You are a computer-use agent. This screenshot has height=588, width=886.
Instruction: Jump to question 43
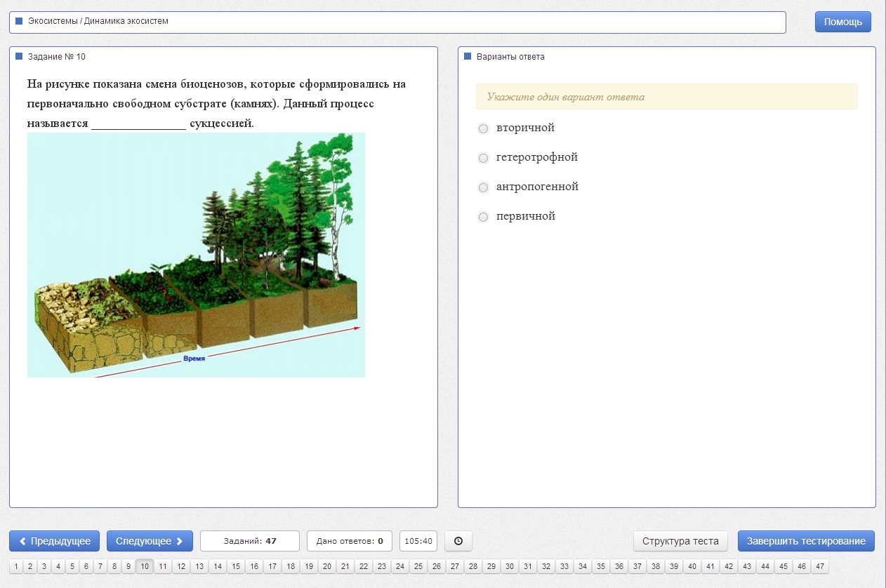point(747,566)
